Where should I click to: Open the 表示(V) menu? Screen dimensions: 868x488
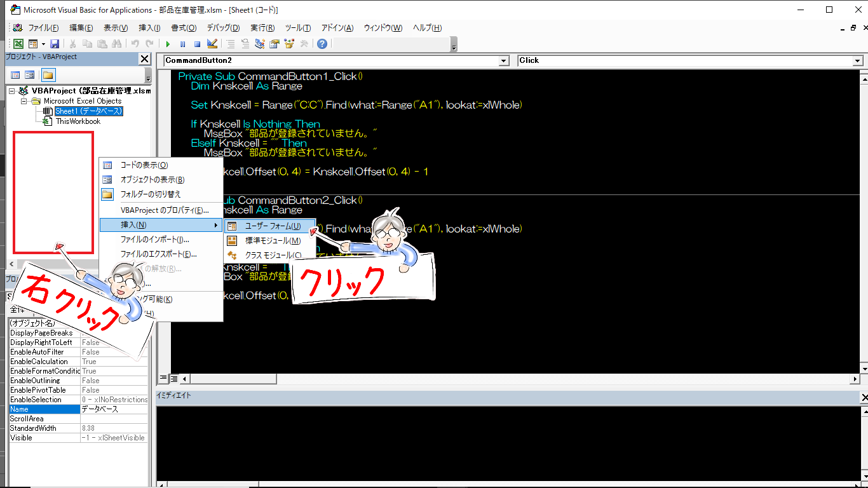point(116,28)
